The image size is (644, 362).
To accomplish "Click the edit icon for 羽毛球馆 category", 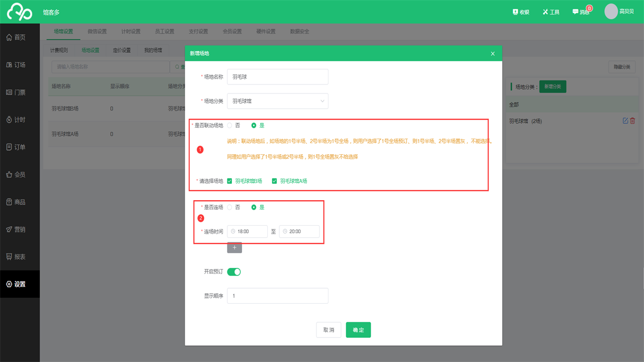I will (625, 121).
